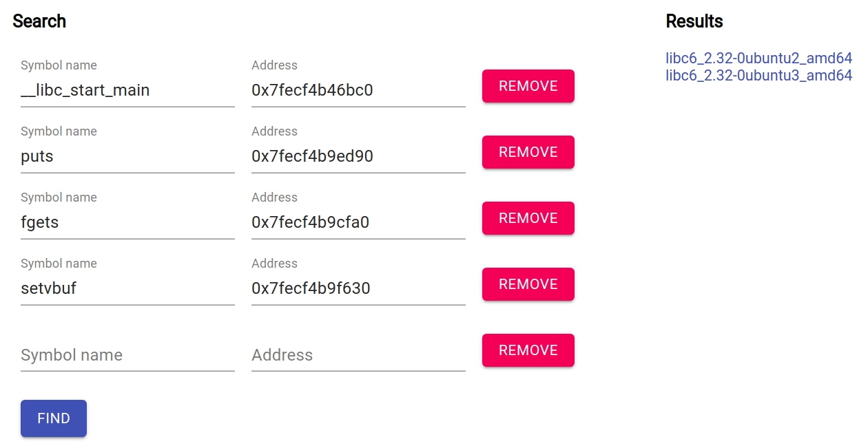Click the FIND button
Viewport: 868px width, 448px height.
pyautogui.click(x=54, y=418)
